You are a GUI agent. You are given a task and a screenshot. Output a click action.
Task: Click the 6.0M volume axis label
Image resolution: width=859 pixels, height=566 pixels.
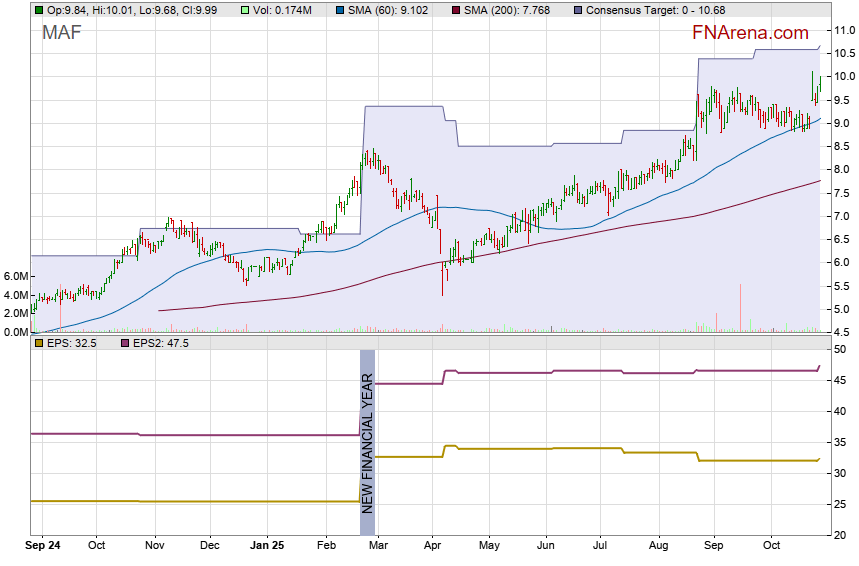point(16,276)
